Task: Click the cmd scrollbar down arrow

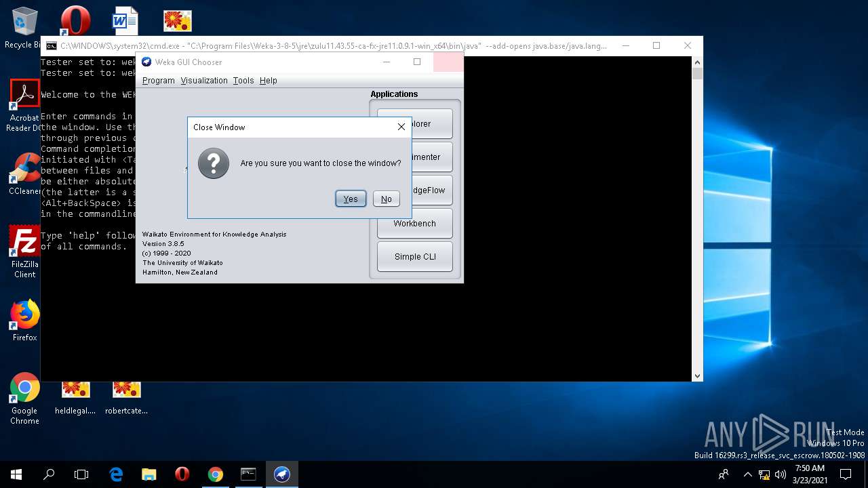Action: click(x=697, y=375)
